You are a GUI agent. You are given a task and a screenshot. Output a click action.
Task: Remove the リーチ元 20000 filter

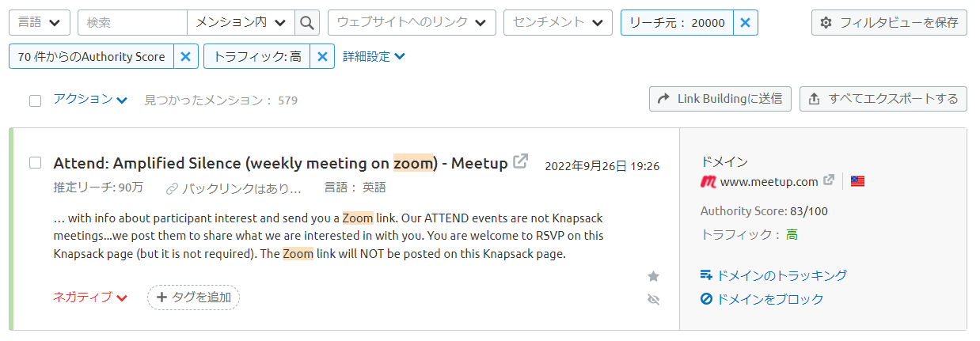click(745, 23)
